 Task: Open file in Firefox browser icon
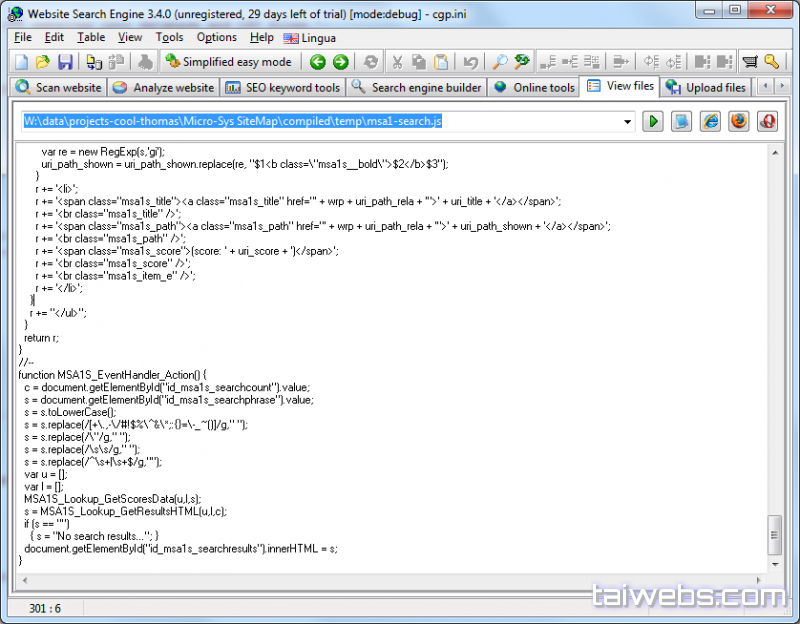(x=739, y=121)
